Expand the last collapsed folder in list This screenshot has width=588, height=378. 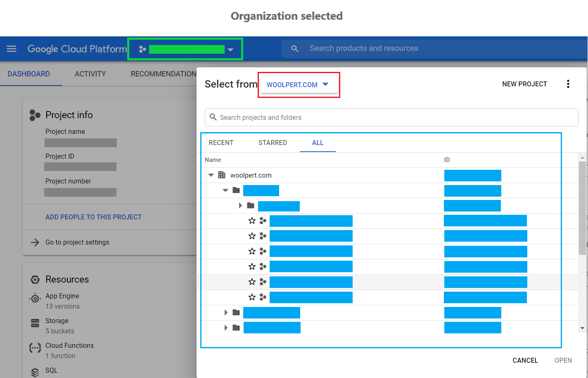[x=226, y=328]
